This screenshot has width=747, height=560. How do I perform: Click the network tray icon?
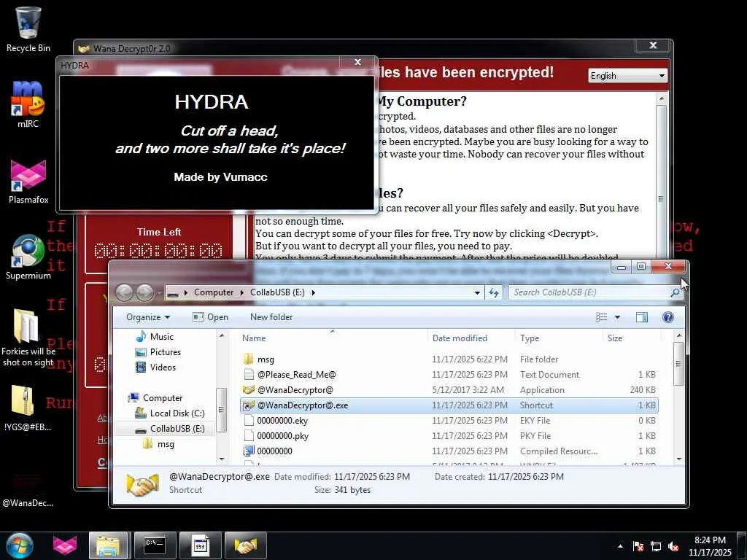click(x=656, y=546)
